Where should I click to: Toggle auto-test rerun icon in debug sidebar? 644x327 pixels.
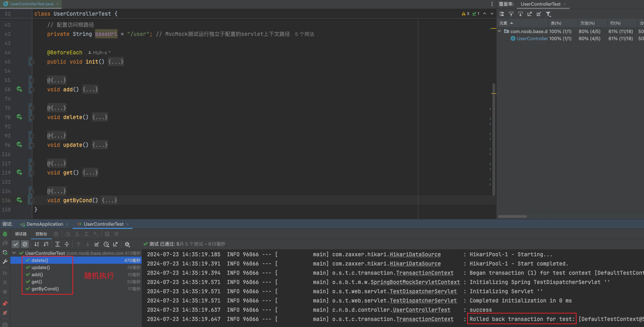coord(5,252)
